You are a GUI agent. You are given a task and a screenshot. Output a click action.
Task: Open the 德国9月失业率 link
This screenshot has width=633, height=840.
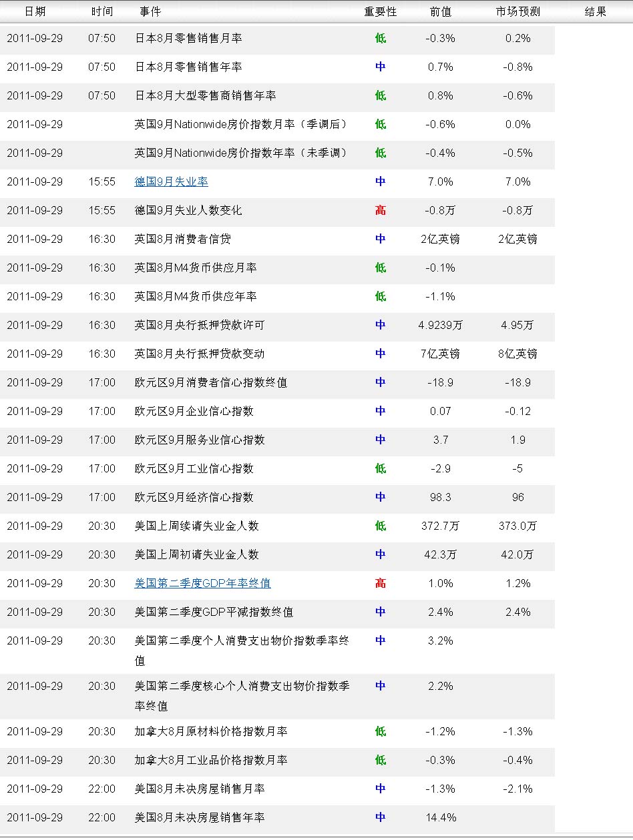(x=172, y=181)
